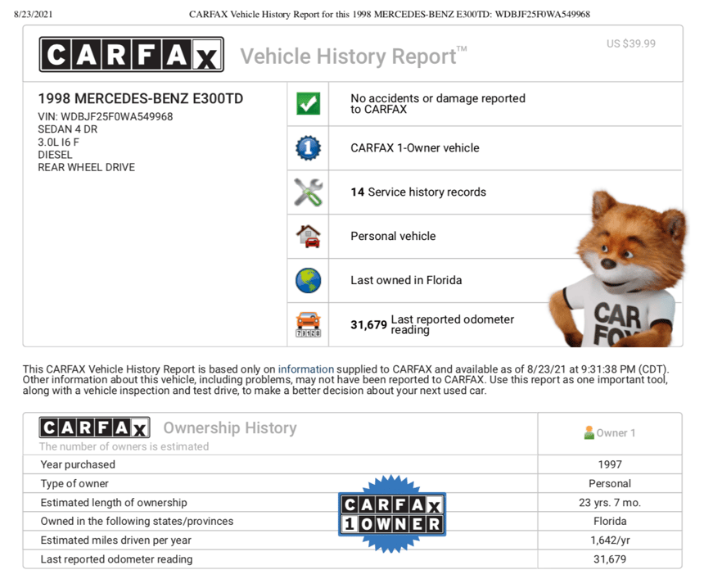Click the blue 1-Owner ribbon badge icon
The image size is (704, 588).
(x=308, y=148)
